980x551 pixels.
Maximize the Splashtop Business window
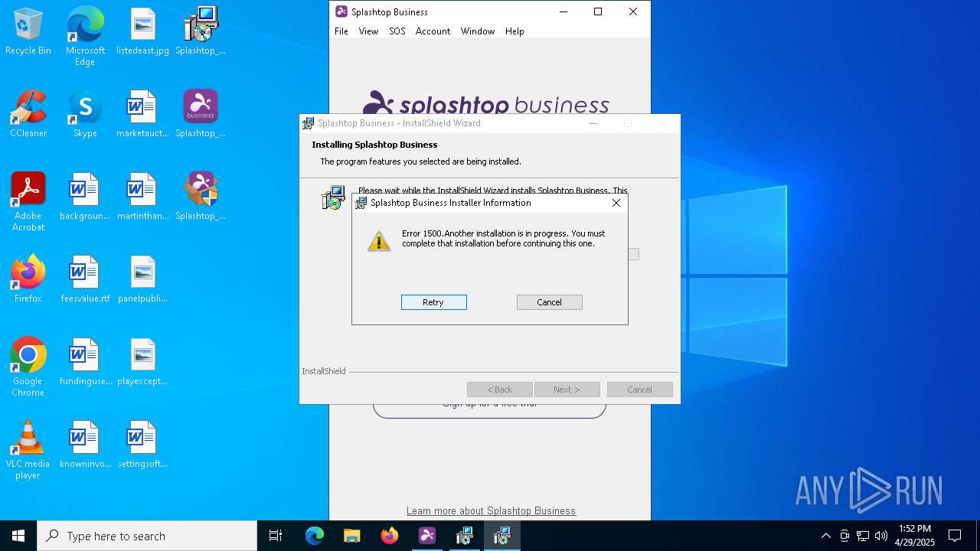pyautogui.click(x=598, y=11)
